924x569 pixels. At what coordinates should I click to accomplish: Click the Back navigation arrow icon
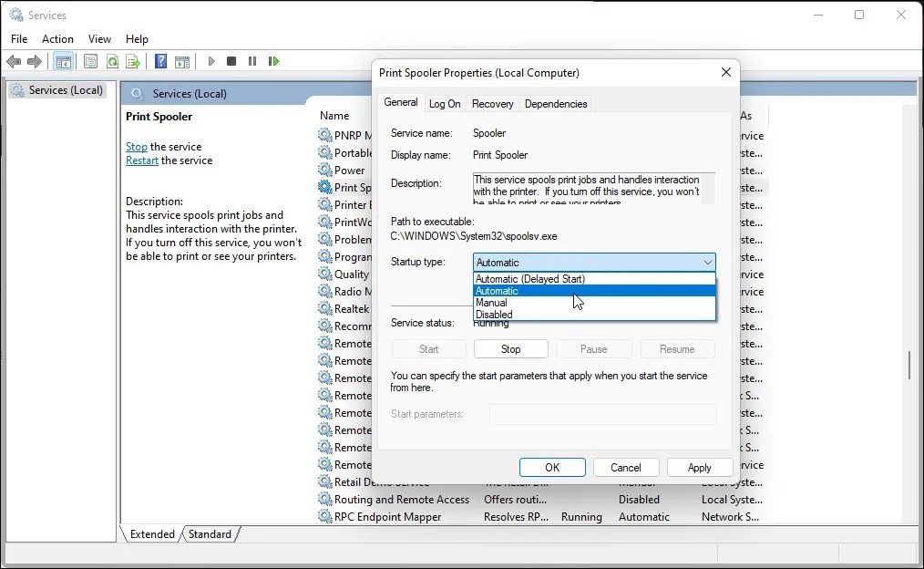[14, 61]
